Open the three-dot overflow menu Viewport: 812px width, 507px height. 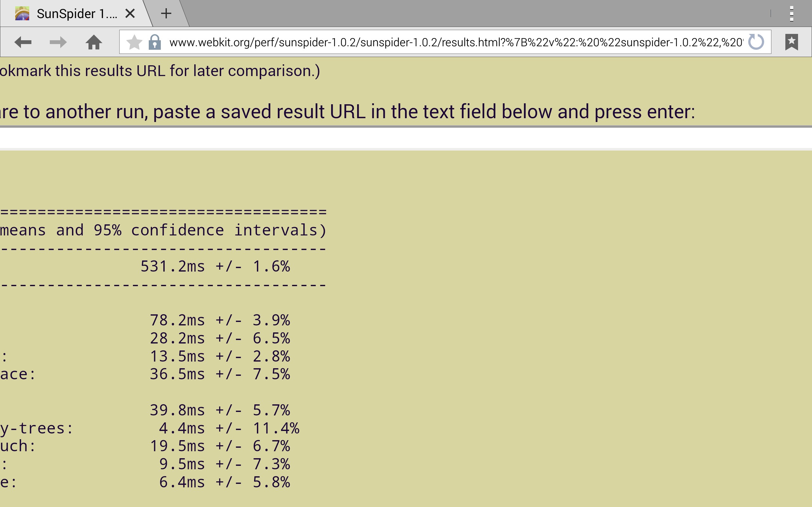[x=791, y=14]
